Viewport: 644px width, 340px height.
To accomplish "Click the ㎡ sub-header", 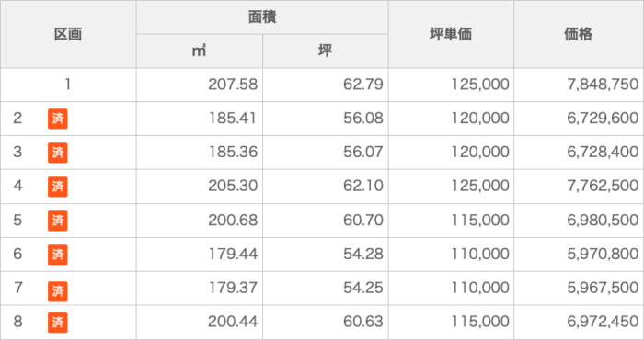I will [200, 51].
